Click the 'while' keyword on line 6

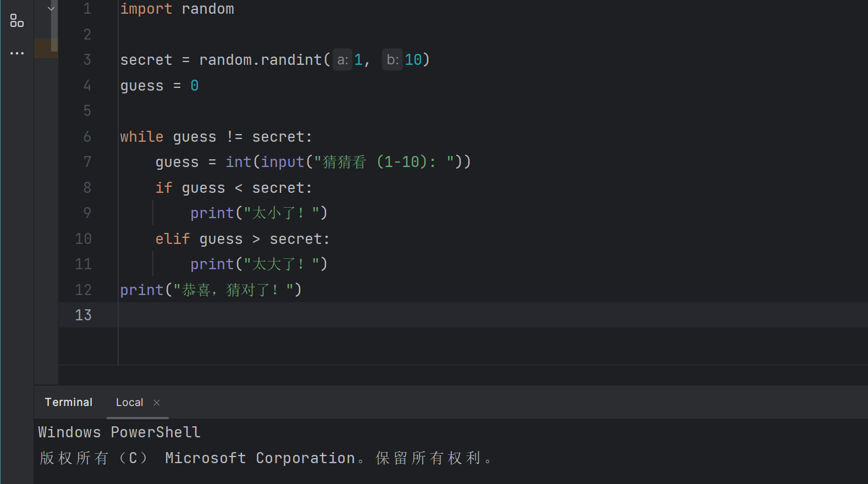pyautogui.click(x=141, y=137)
